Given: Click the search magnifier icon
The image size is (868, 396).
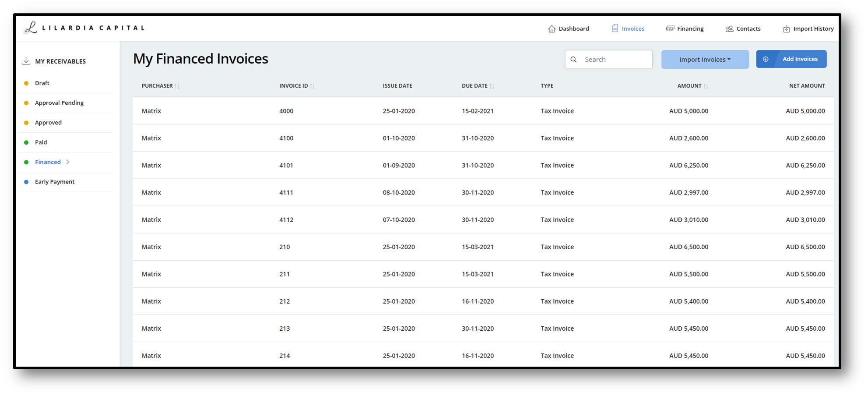Looking at the screenshot, I should coord(573,59).
